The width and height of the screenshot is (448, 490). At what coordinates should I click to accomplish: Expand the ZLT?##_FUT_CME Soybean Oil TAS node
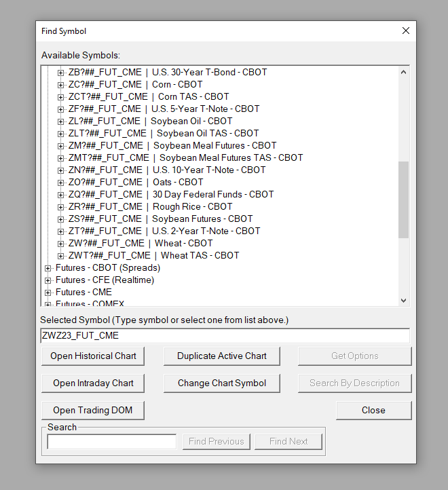click(60, 134)
